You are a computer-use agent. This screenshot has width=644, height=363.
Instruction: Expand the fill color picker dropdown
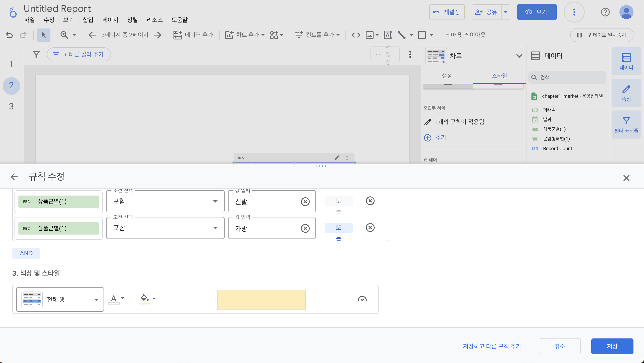coord(154,298)
